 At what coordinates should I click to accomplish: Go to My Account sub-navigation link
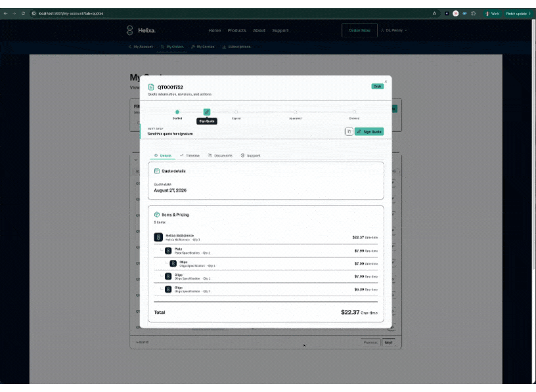point(141,47)
